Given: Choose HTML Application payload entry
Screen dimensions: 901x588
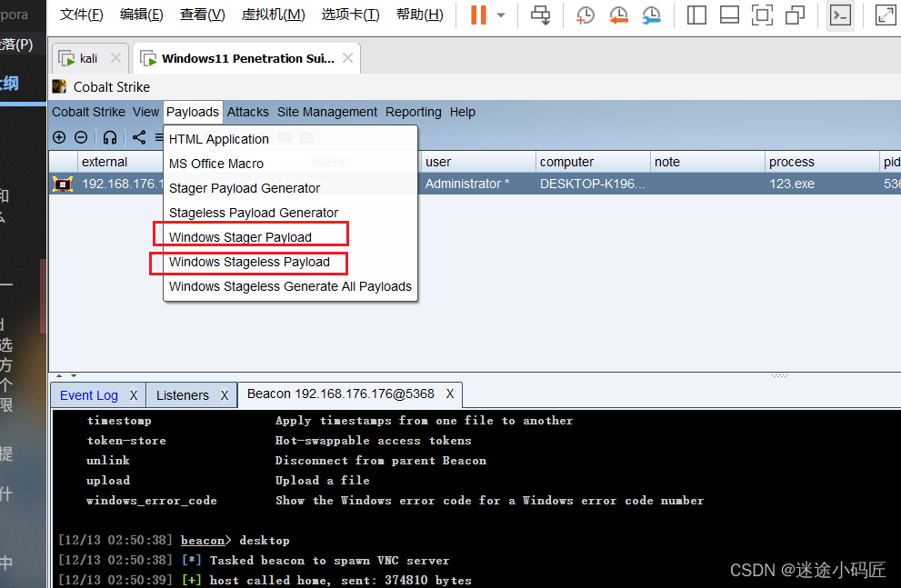Looking at the screenshot, I should tap(290, 139).
